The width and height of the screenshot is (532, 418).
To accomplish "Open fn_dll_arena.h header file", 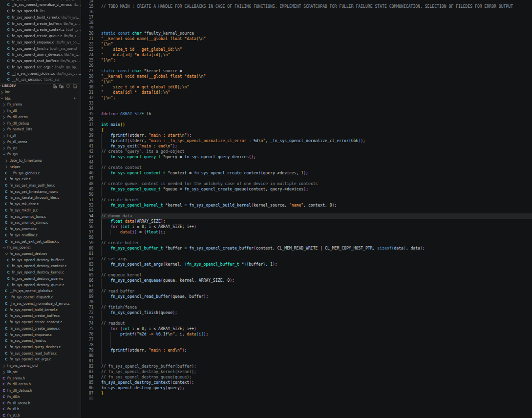I will pyautogui.click(x=19, y=384).
